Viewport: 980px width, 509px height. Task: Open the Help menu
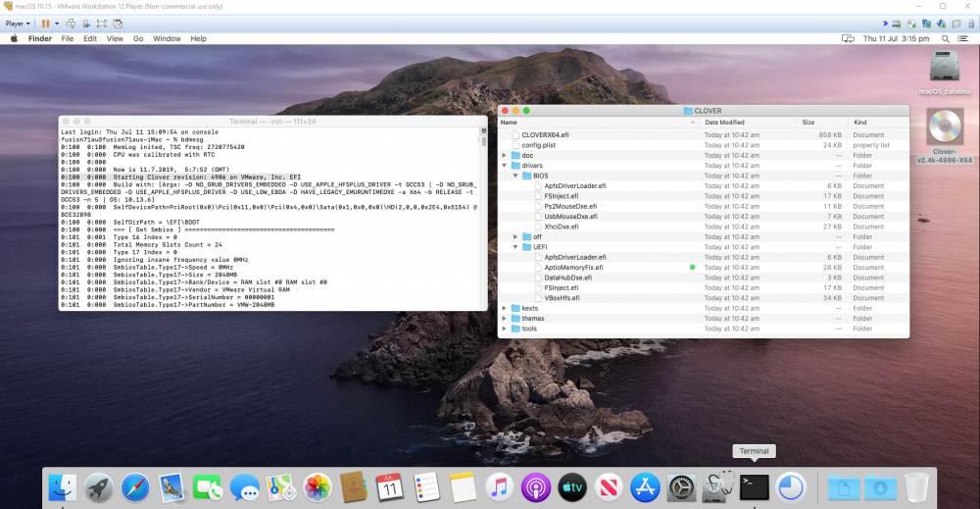pyautogui.click(x=199, y=39)
